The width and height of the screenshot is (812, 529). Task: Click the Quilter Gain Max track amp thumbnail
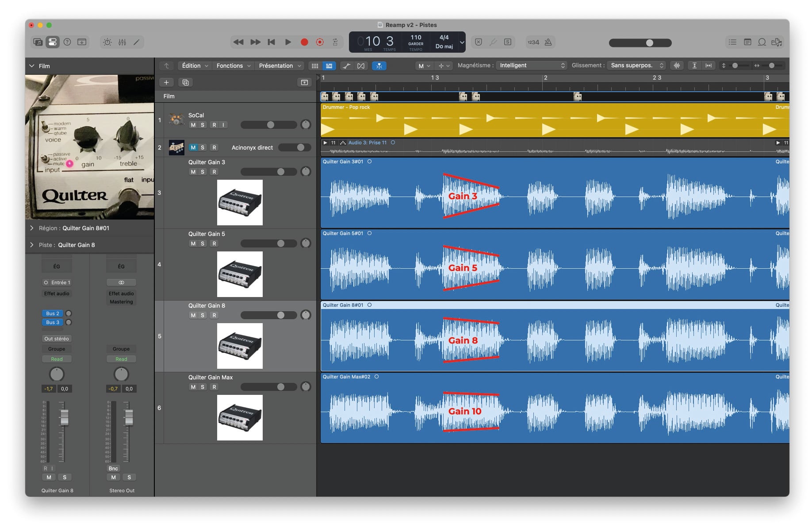click(240, 417)
